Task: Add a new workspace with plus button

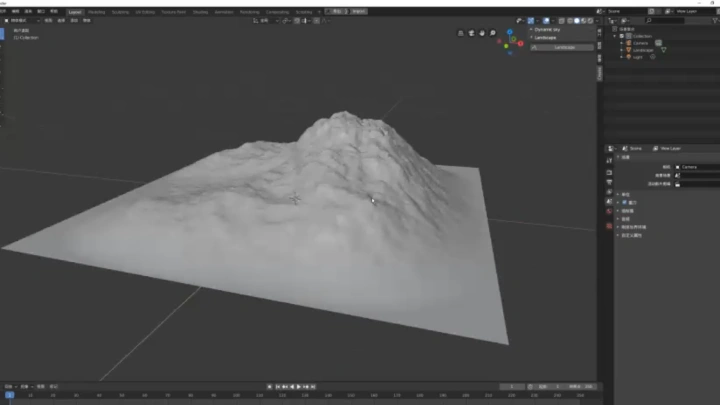Action: [x=319, y=12]
